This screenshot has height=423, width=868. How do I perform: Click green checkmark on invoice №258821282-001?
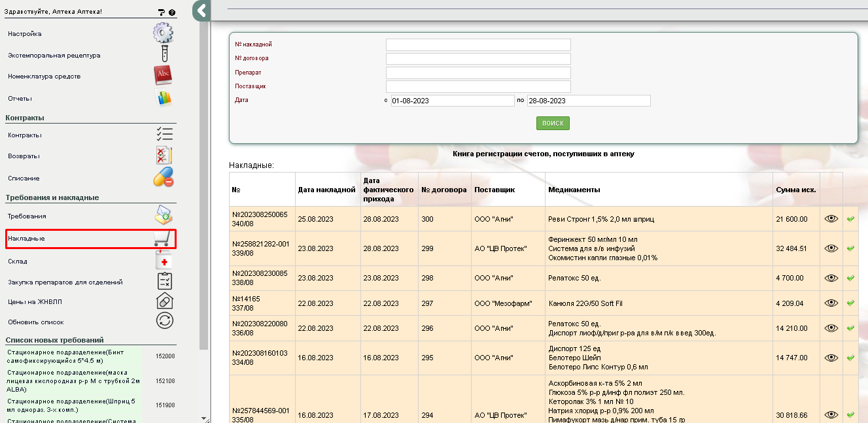[x=850, y=248]
